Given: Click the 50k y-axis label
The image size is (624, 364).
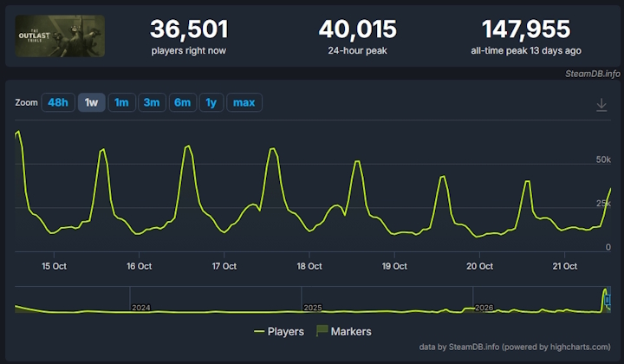Looking at the screenshot, I should (603, 159).
